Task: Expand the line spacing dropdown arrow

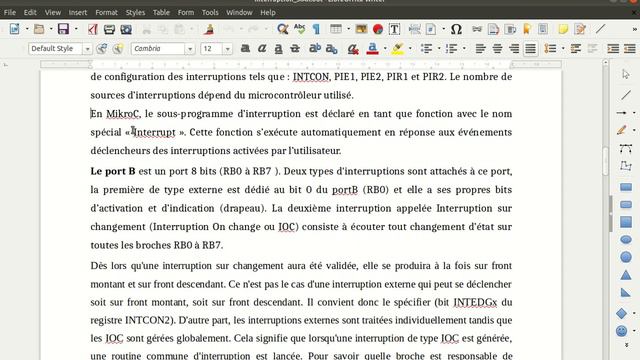Action: (x=563, y=49)
